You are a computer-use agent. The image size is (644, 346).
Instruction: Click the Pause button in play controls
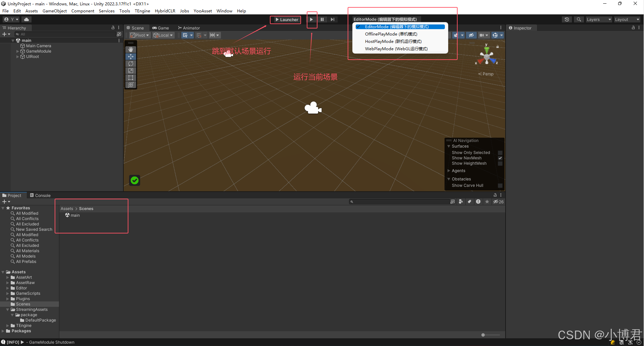click(322, 19)
